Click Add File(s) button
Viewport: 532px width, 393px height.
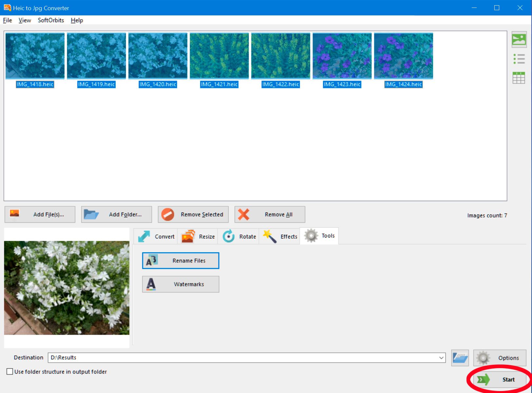pyautogui.click(x=40, y=215)
